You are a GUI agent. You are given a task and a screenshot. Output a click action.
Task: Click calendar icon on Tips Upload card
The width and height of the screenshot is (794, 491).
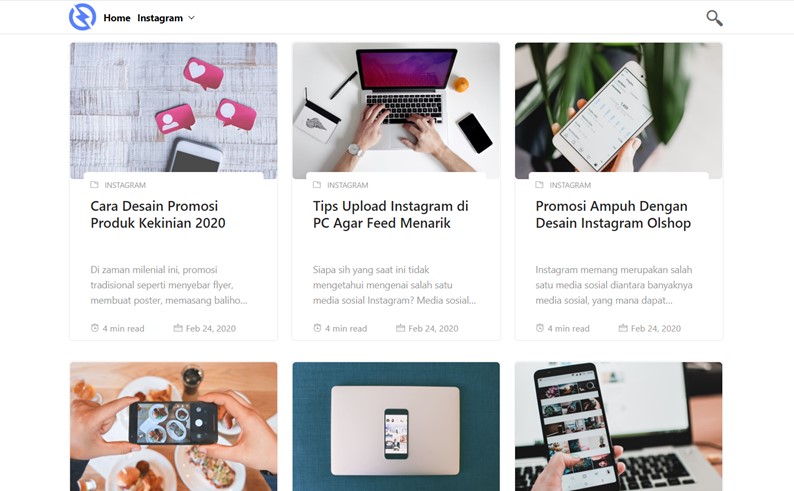[401, 328]
